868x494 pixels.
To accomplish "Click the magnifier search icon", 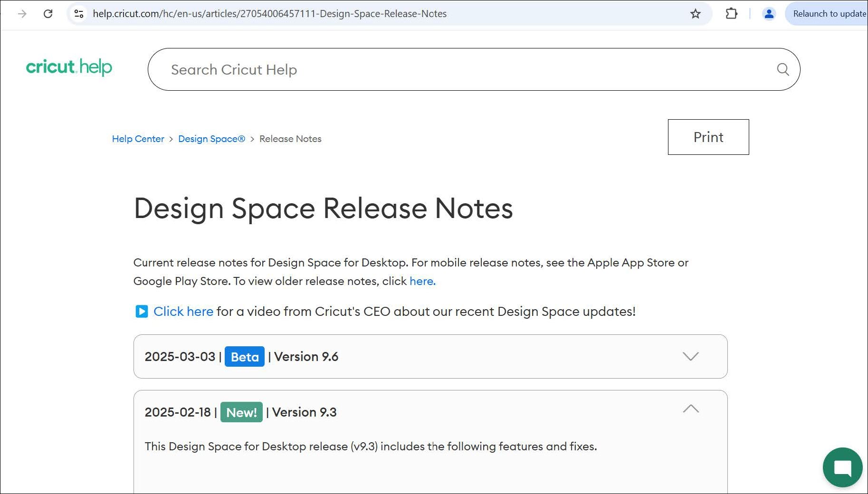I will click(783, 69).
